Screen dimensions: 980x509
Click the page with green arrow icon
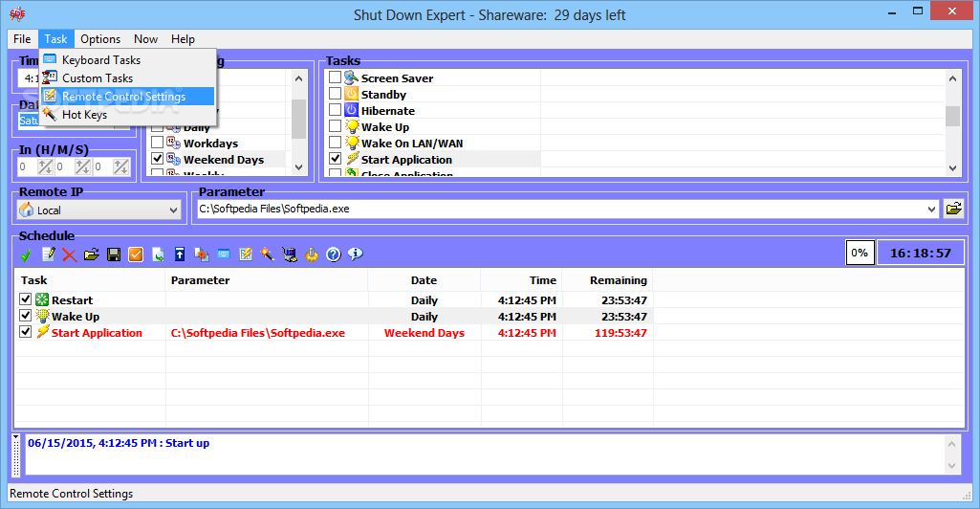coord(158,254)
